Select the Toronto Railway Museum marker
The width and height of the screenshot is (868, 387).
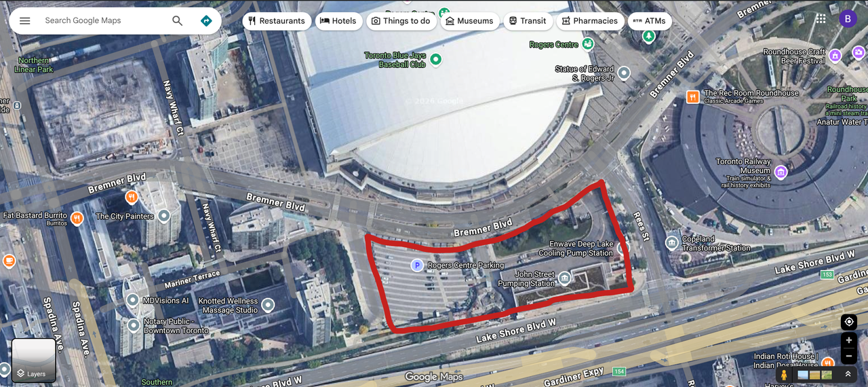781,172
